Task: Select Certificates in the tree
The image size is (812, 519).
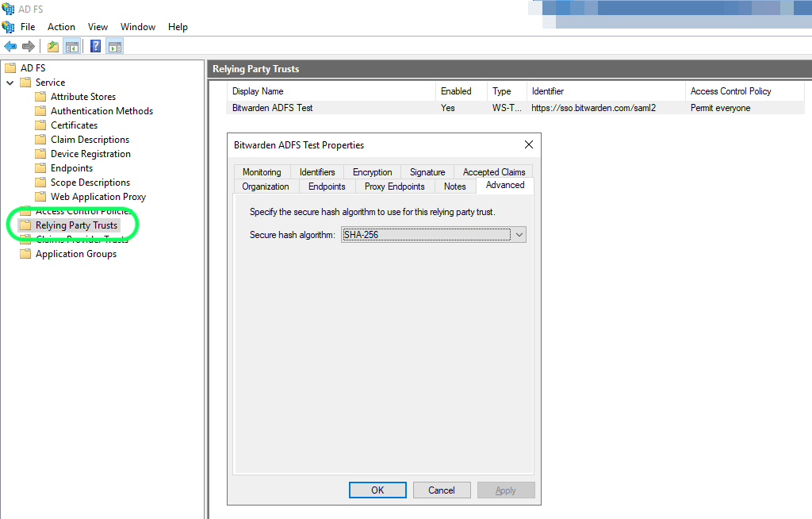Action: coord(74,125)
